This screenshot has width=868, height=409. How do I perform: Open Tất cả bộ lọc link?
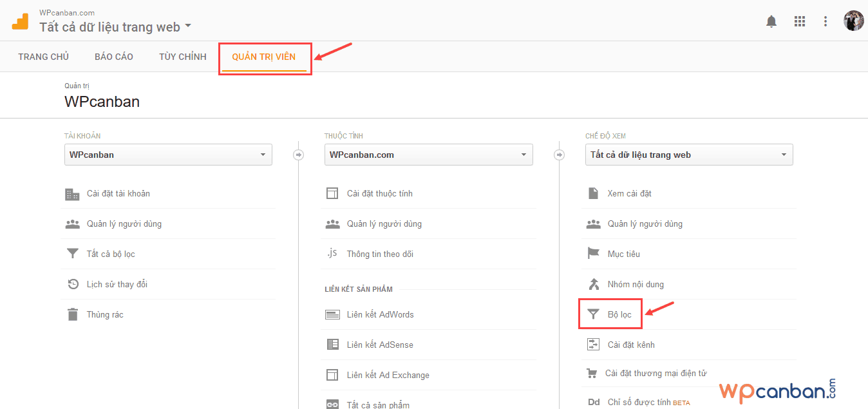tap(111, 254)
